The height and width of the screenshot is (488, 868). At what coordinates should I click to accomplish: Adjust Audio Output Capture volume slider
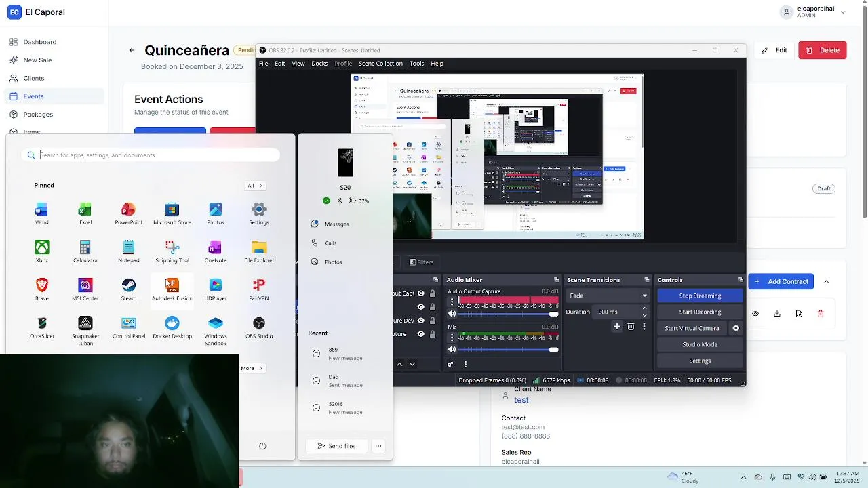coord(508,314)
